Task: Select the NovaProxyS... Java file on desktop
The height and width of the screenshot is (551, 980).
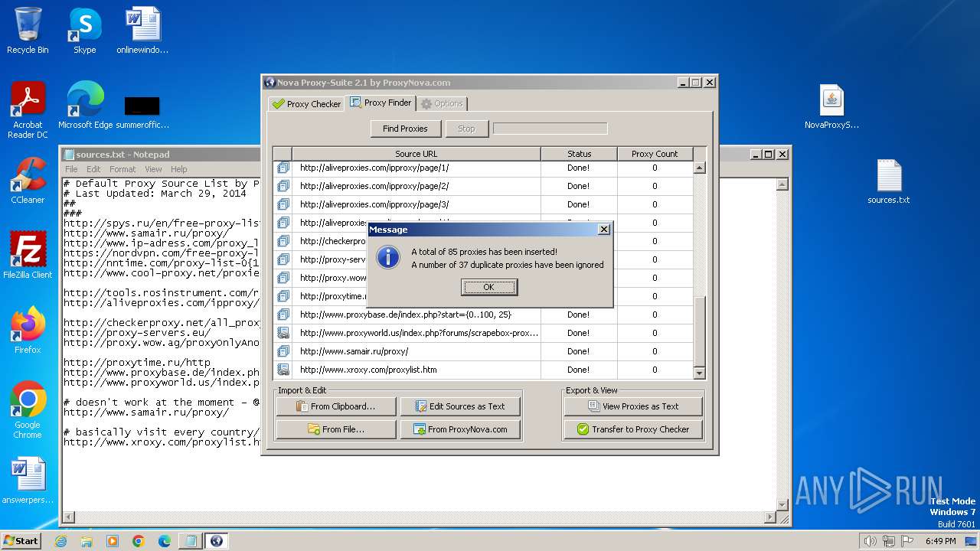Action: click(x=831, y=107)
